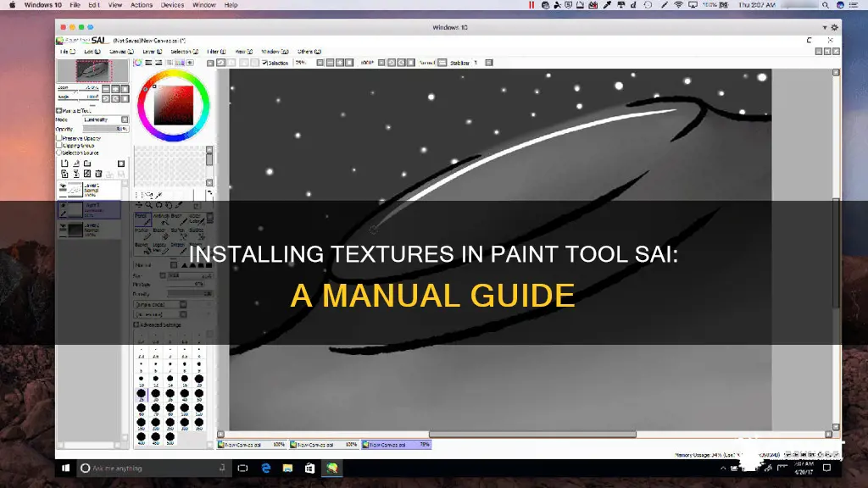868x488 pixels.
Task: Adjust the layer Opacity slider
Action: pos(106,129)
